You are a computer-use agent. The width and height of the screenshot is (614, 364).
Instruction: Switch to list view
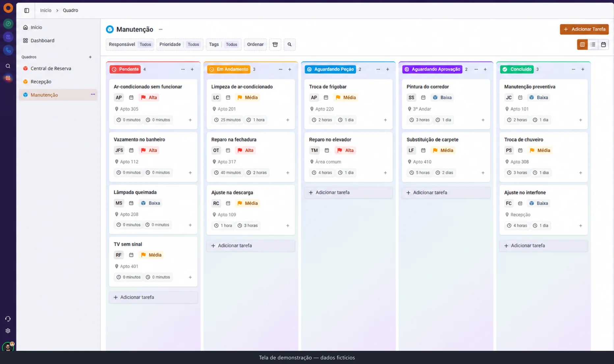point(593,44)
